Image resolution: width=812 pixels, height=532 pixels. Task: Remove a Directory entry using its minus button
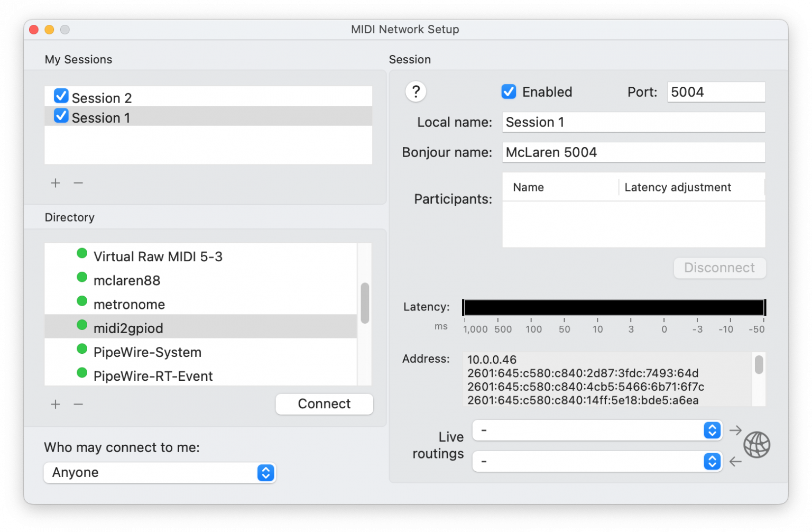tap(78, 404)
